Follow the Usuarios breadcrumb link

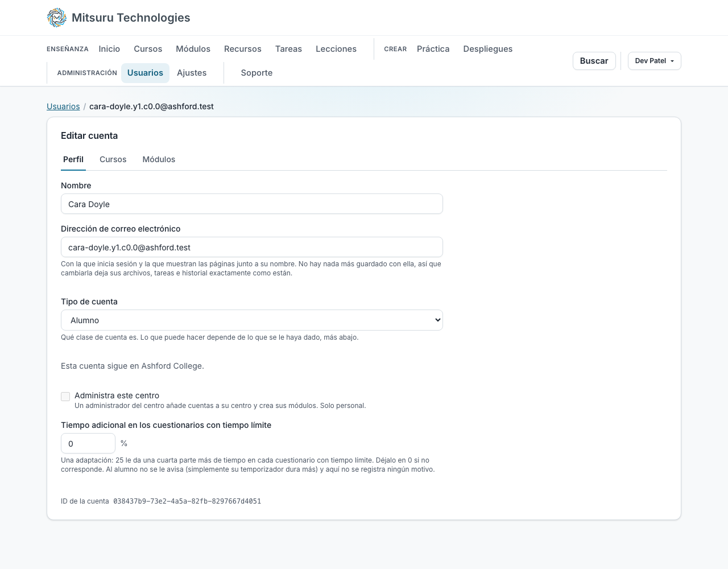pyautogui.click(x=63, y=106)
